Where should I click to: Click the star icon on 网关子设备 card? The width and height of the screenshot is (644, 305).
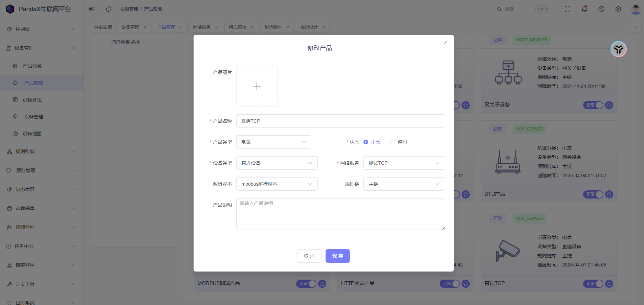pos(609,105)
